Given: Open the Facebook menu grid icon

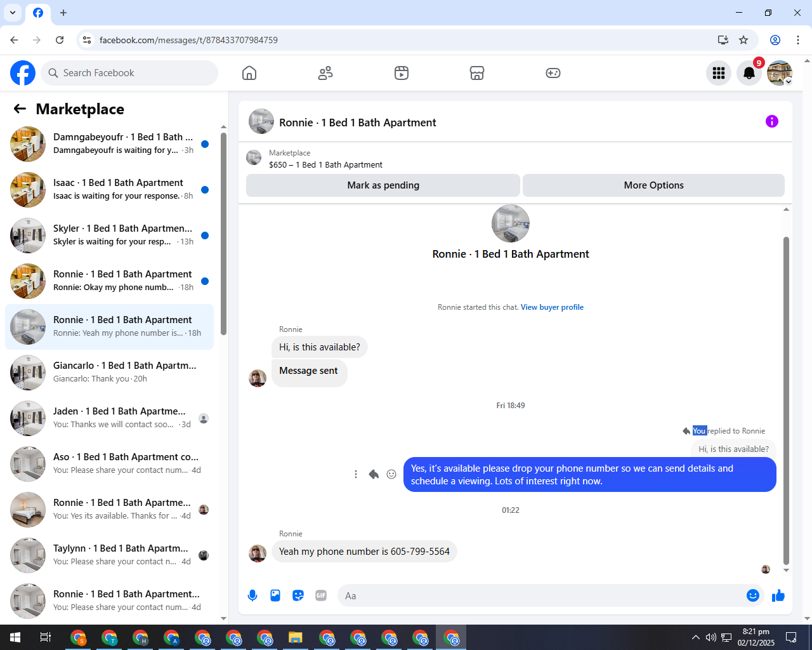Looking at the screenshot, I should point(719,73).
